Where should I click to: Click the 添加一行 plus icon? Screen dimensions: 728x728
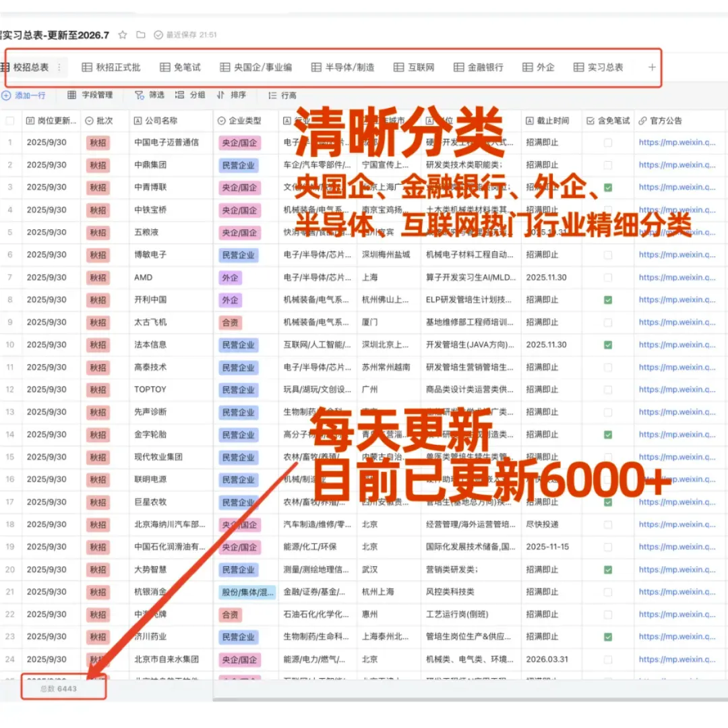coord(6,96)
